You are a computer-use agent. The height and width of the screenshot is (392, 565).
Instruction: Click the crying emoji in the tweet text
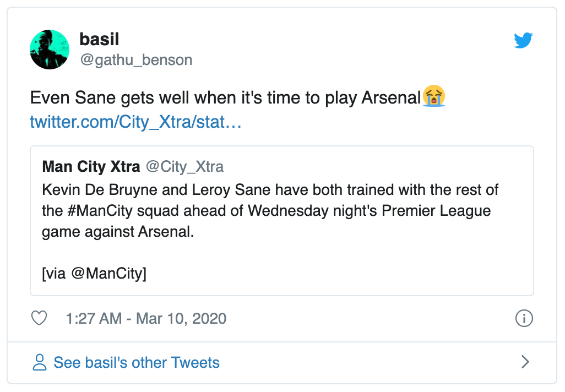click(x=434, y=97)
